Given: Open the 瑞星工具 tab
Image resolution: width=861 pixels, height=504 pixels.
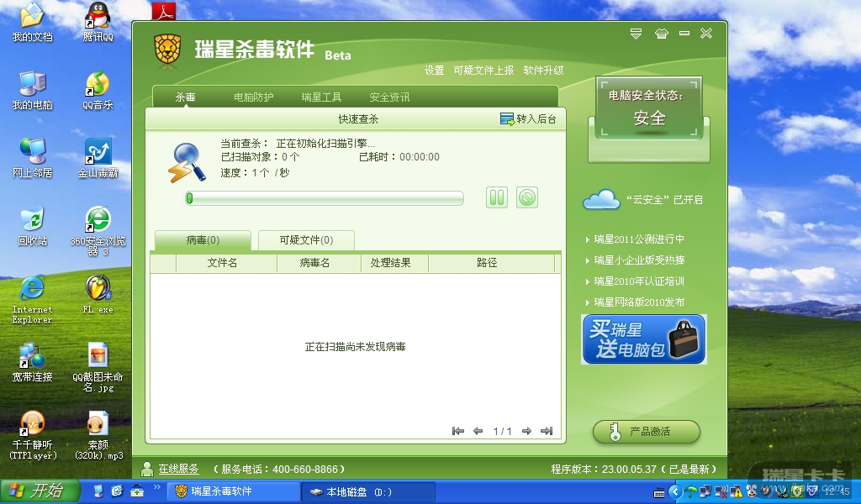Looking at the screenshot, I should 321,97.
